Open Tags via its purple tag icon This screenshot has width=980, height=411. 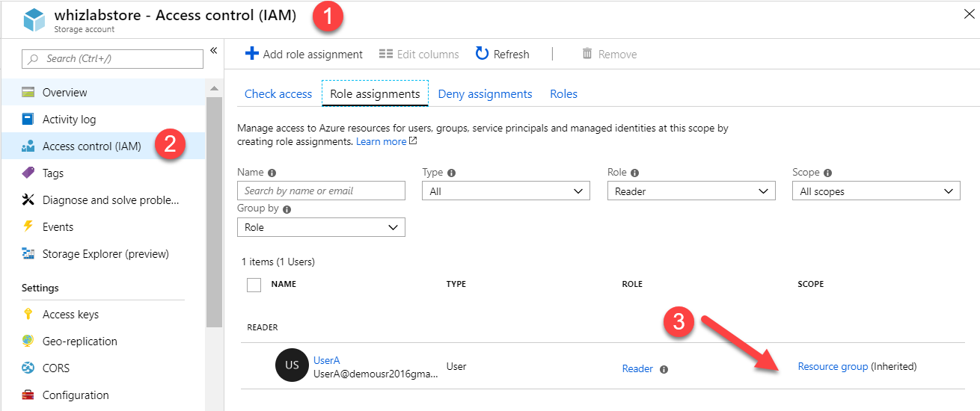(x=28, y=173)
